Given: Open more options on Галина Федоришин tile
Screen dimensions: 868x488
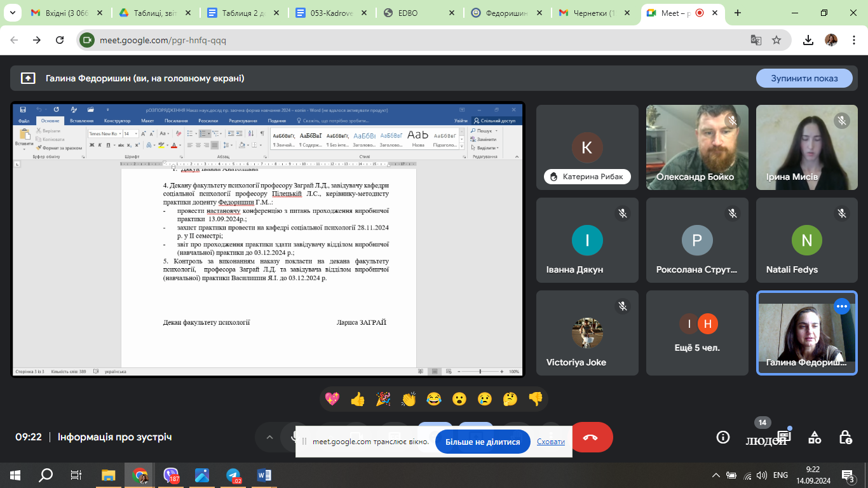Looking at the screenshot, I should [x=842, y=306].
